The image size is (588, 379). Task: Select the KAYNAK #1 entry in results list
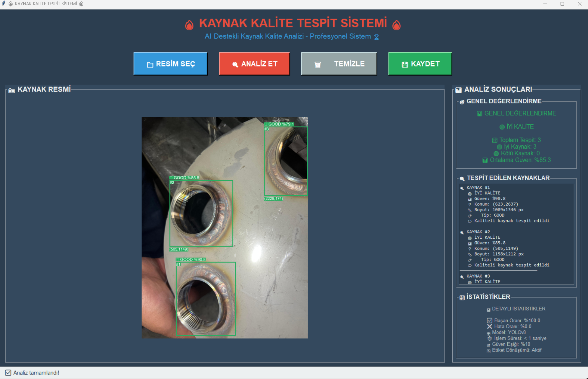pyautogui.click(x=478, y=188)
